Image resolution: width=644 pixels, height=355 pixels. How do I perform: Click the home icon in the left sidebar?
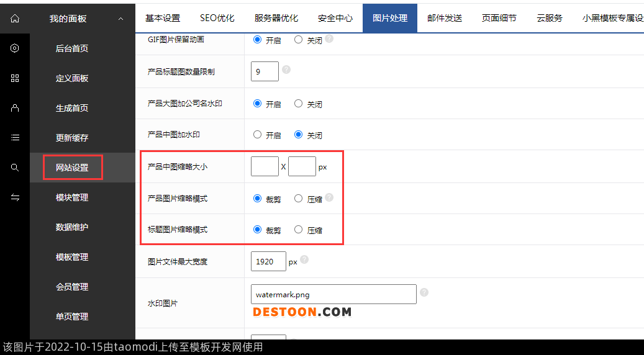coord(15,19)
